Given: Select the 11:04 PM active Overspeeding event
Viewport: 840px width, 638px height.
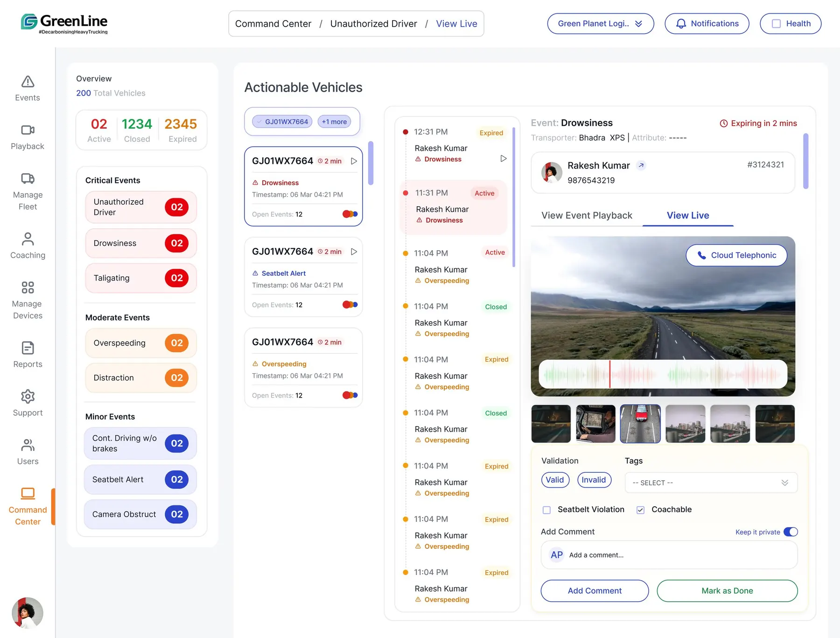Looking at the screenshot, I should [455, 266].
